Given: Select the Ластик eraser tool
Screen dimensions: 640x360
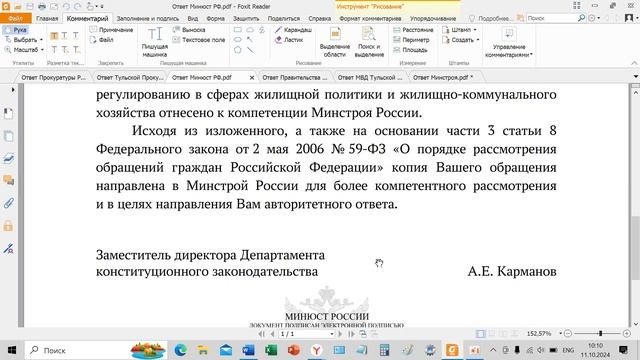Looking at the screenshot, I should pos(289,40).
